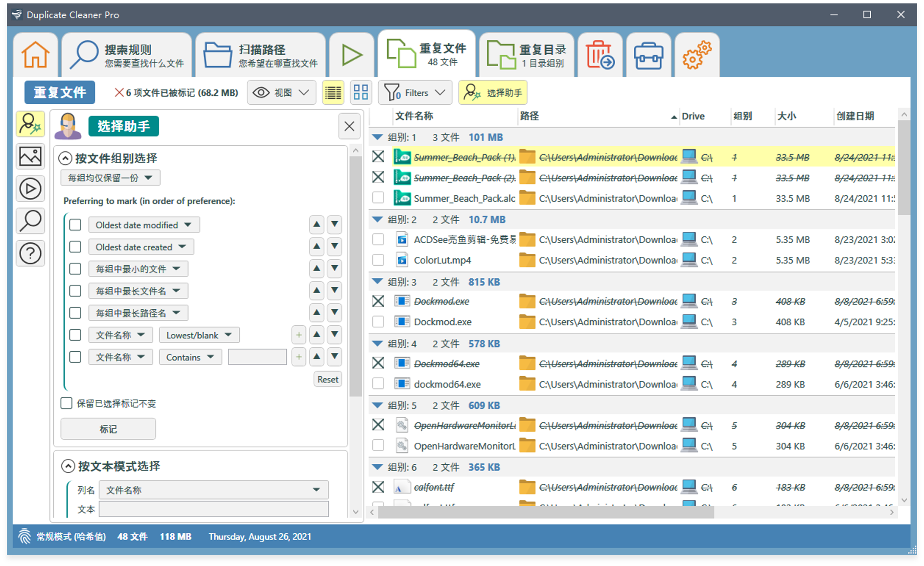The height and width of the screenshot is (566, 924).
Task: Open the search sidebar icon
Action: [x=30, y=221]
